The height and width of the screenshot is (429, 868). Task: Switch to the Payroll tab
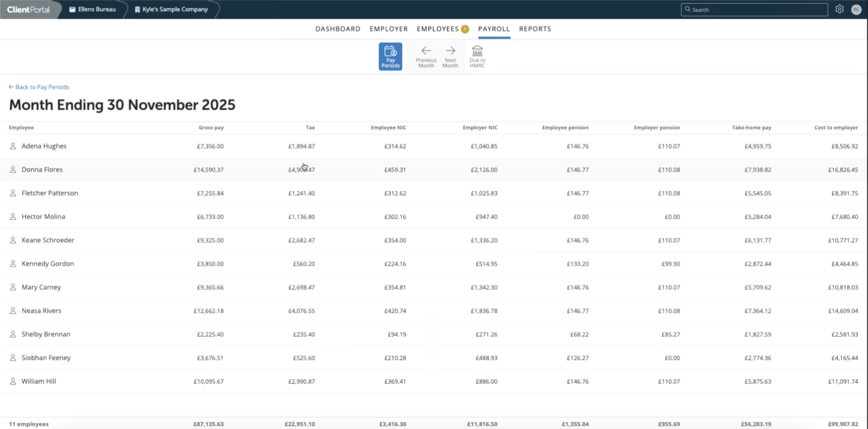(x=494, y=29)
